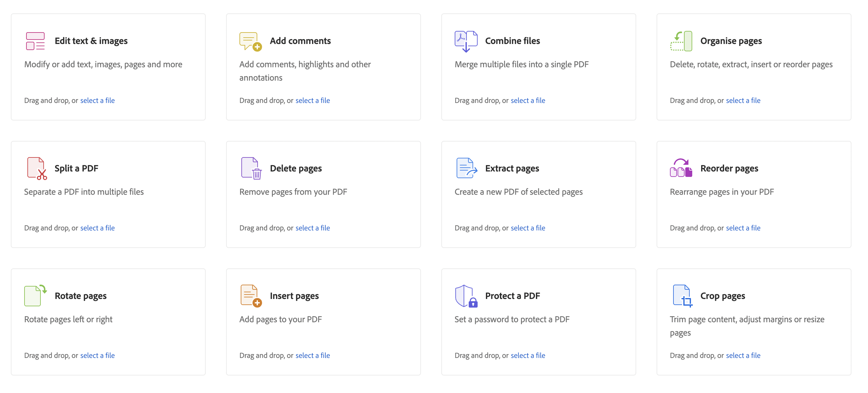Click the Reorder pages purple icon

coord(681,168)
